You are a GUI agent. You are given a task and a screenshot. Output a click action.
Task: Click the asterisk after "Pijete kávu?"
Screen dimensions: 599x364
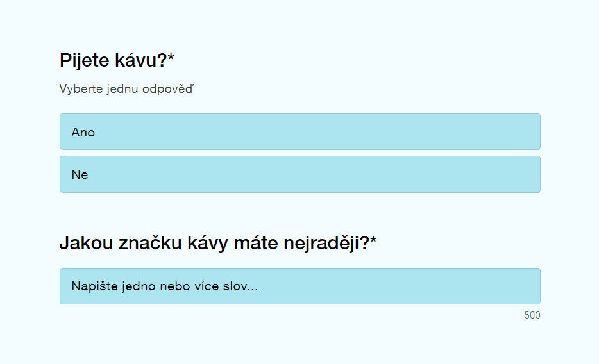171,59
